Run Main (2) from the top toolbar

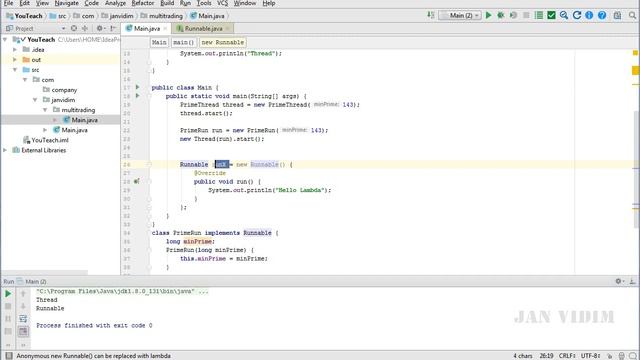(x=488, y=16)
